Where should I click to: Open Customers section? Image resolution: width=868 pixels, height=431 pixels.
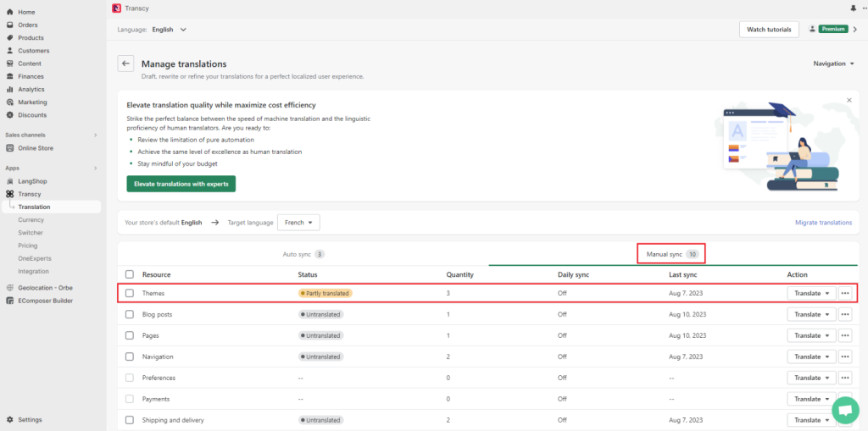tap(33, 50)
